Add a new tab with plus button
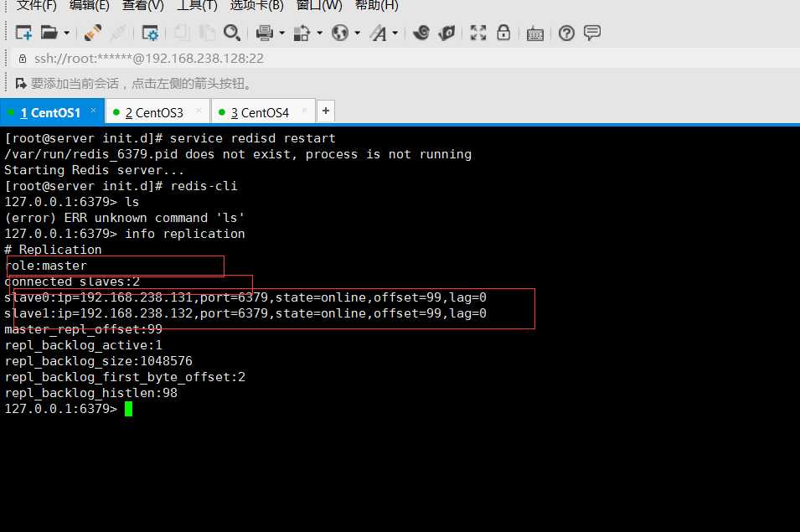Screen dimensions: 800x532 pos(326,111)
